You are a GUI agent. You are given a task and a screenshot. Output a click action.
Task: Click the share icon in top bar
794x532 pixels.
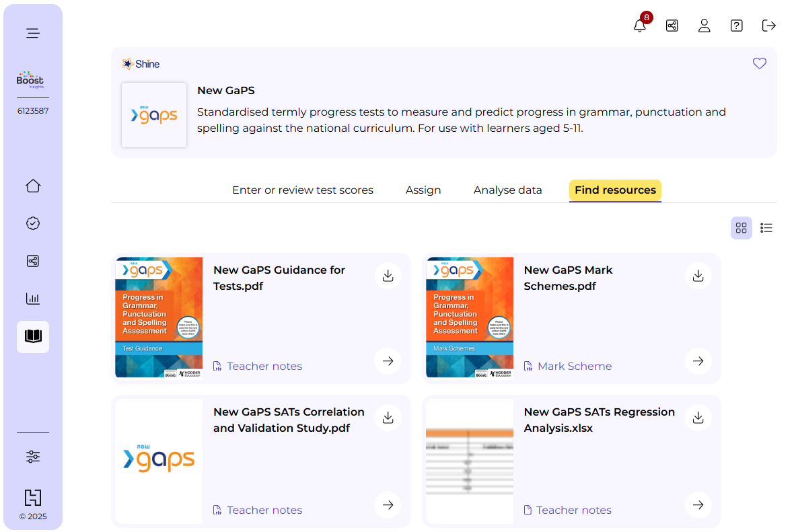672,26
